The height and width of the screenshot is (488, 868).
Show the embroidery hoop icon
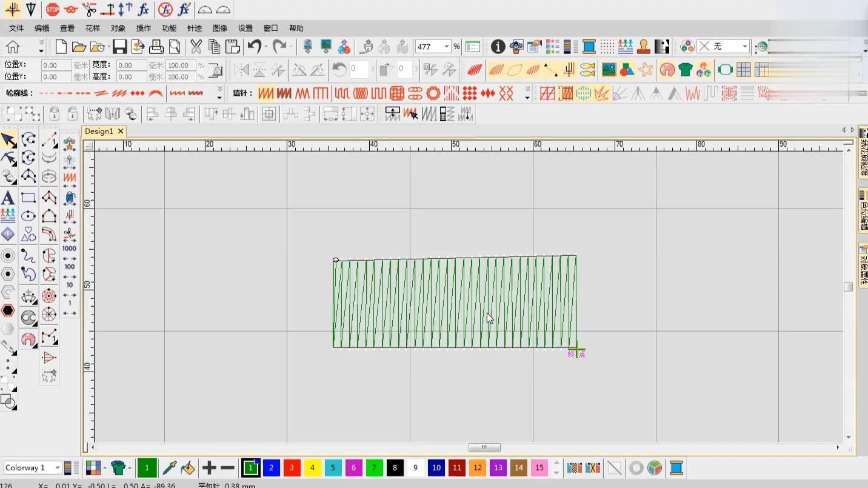point(725,70)
